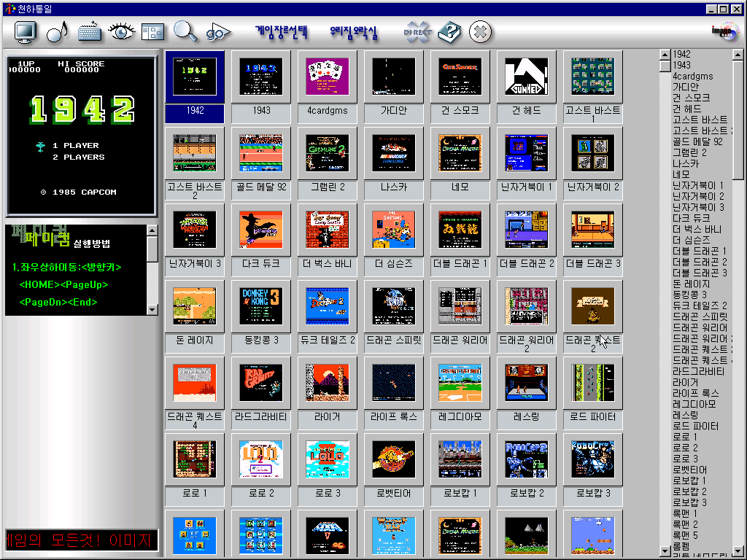Screen dimensions: 747x560
Task: Select the 건 스모크 game thumbnail
Action: pos(460,77)
